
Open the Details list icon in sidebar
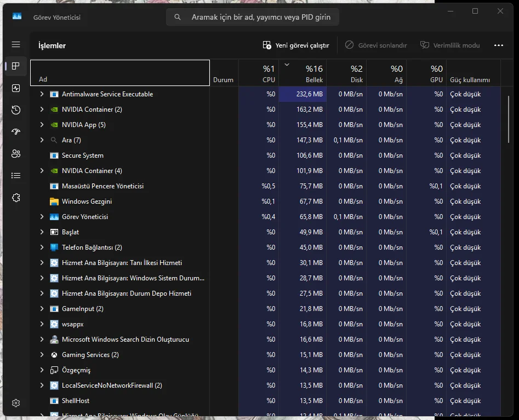coord(16,176)
